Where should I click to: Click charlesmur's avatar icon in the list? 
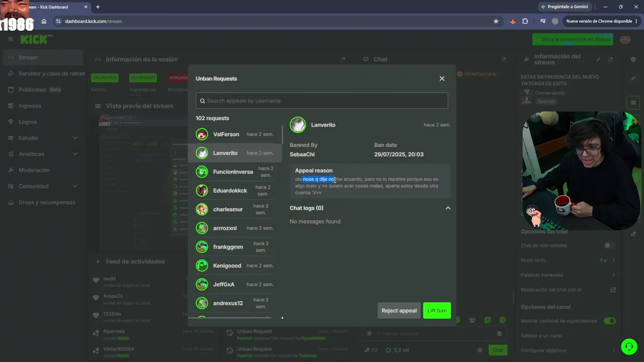coord(202,209)
